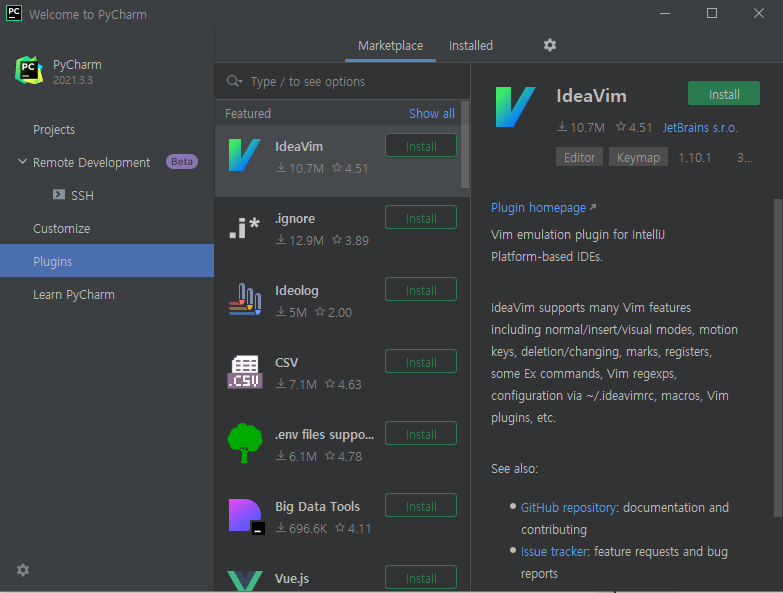Open JetBrains s.r.o. vendor link
The height and width of the screenshot is (593, 783).
coord(700,127)
